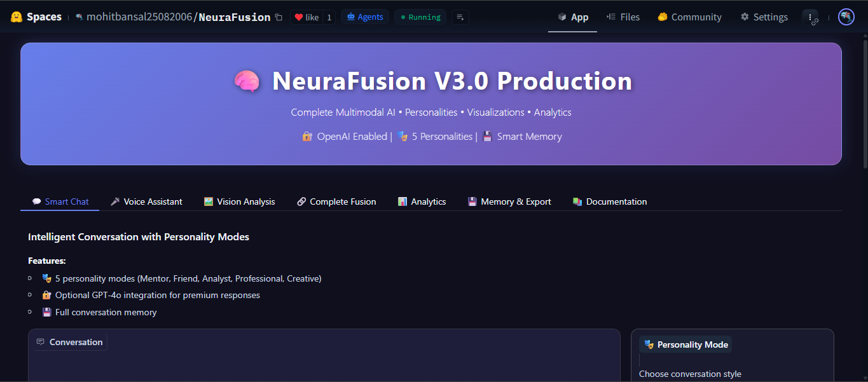Click the 'Choose conversation style' text
The image size is (868, 382).
[x=690, y=374]
